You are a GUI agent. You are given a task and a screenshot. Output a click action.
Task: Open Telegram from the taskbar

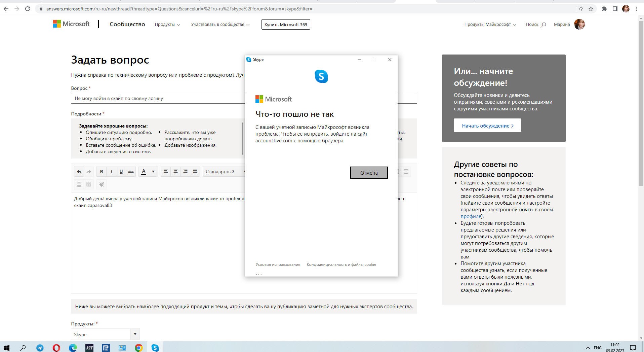tap(40, 348)
